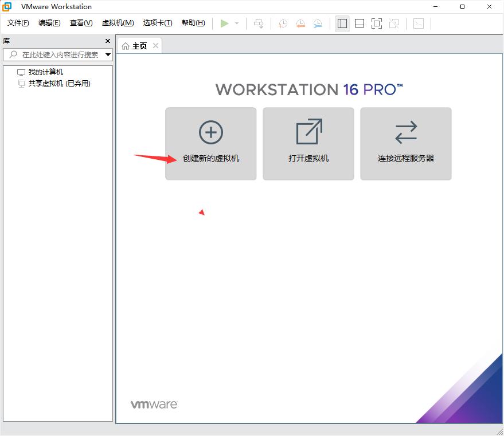
Task: Revert the virtual machine to its snapshot
Action: (300, 23)
